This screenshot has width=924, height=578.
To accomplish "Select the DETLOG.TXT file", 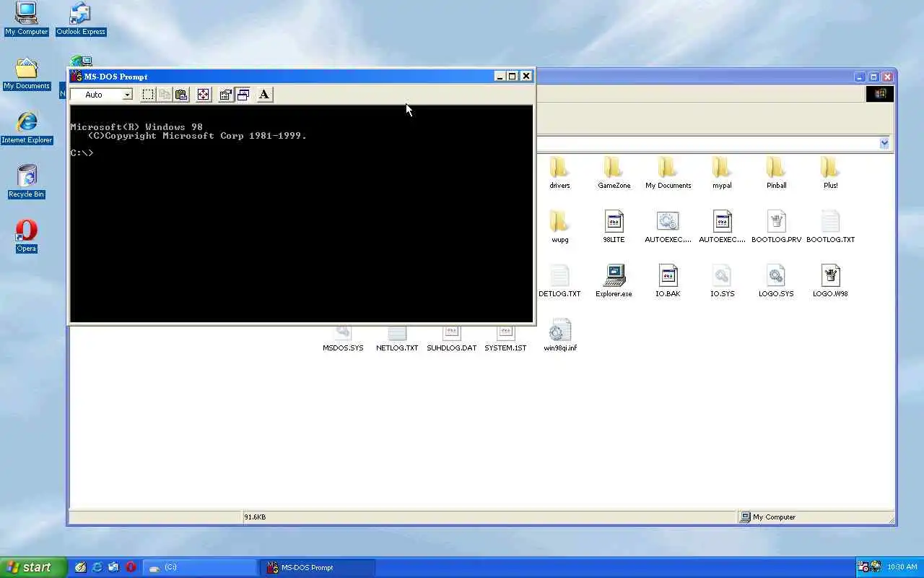I will (559, 281).
